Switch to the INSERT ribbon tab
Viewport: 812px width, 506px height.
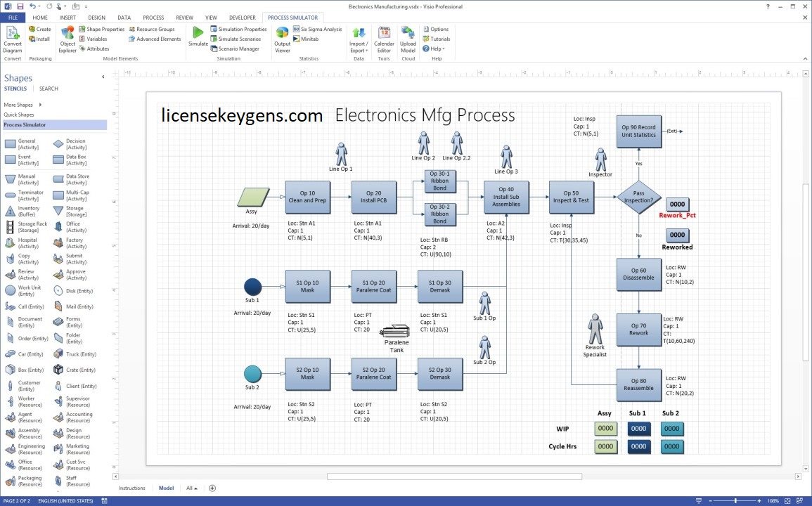point(67,18)
